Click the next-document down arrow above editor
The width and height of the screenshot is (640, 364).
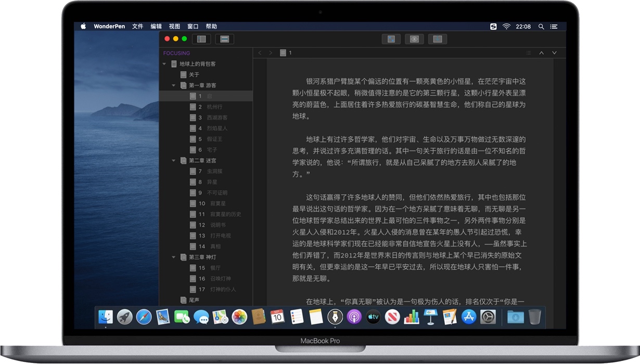point(555,53)
